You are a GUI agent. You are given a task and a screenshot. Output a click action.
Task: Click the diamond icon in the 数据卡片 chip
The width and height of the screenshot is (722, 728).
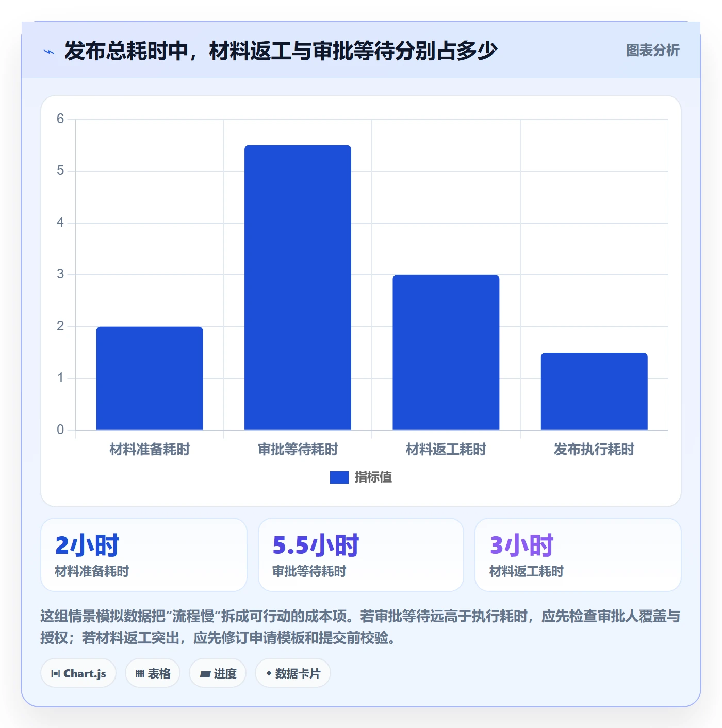coord(269,673)
